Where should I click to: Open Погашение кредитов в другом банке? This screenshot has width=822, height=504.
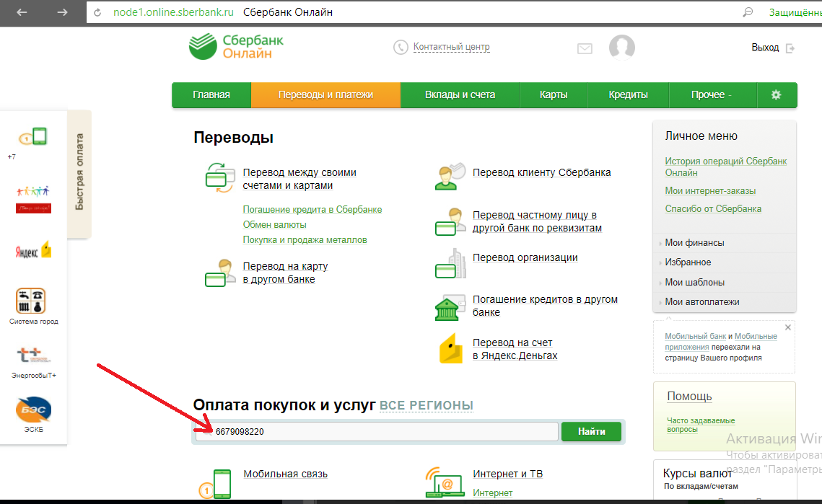(545, 306)
